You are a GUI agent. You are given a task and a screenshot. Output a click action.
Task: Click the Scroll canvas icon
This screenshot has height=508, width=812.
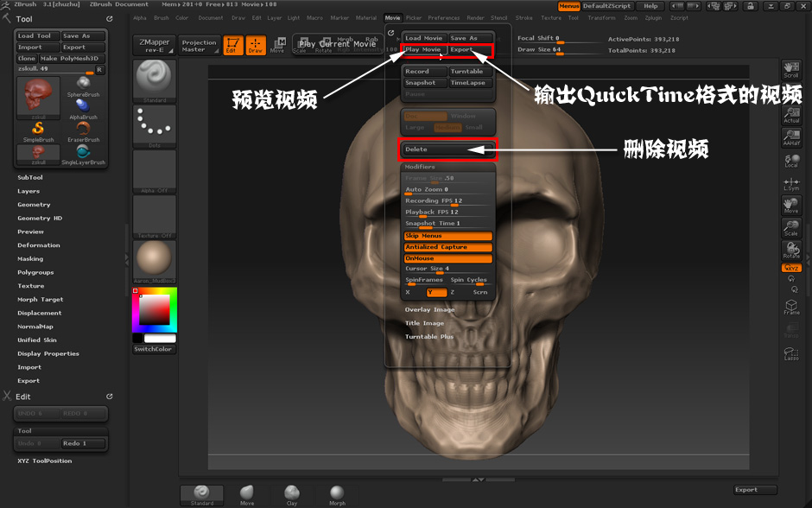pos(791,70)
